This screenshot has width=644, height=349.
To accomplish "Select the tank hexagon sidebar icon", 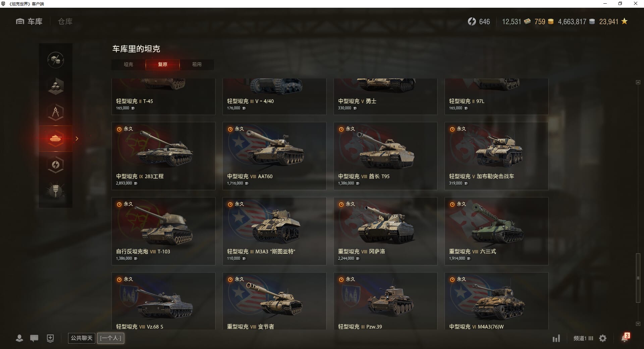I will click(x=56, y=139).
